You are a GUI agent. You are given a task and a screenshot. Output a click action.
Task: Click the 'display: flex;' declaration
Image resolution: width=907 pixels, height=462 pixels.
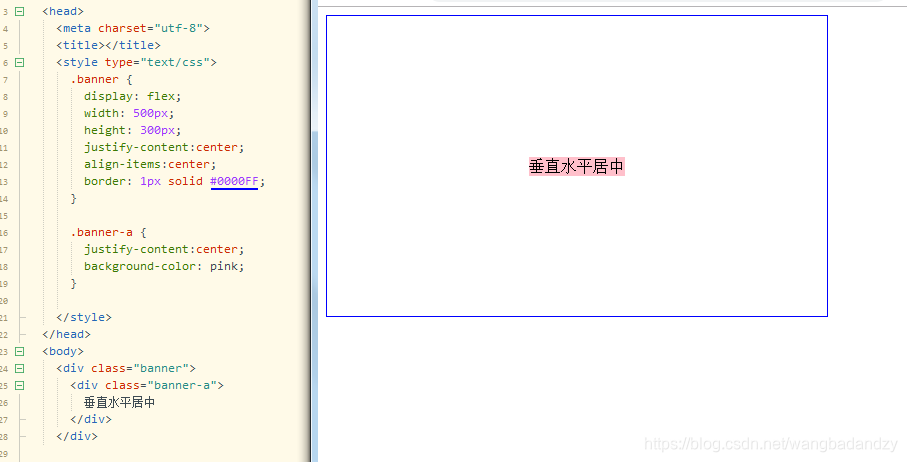point(132,96)
